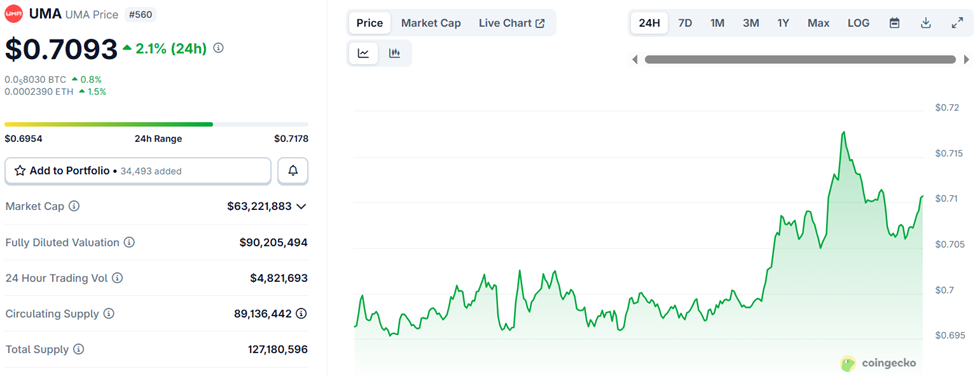975x376 pixels.
Task: Select the Market Cap chart tab
Action: pyautogui.click(x=431, y=23)
